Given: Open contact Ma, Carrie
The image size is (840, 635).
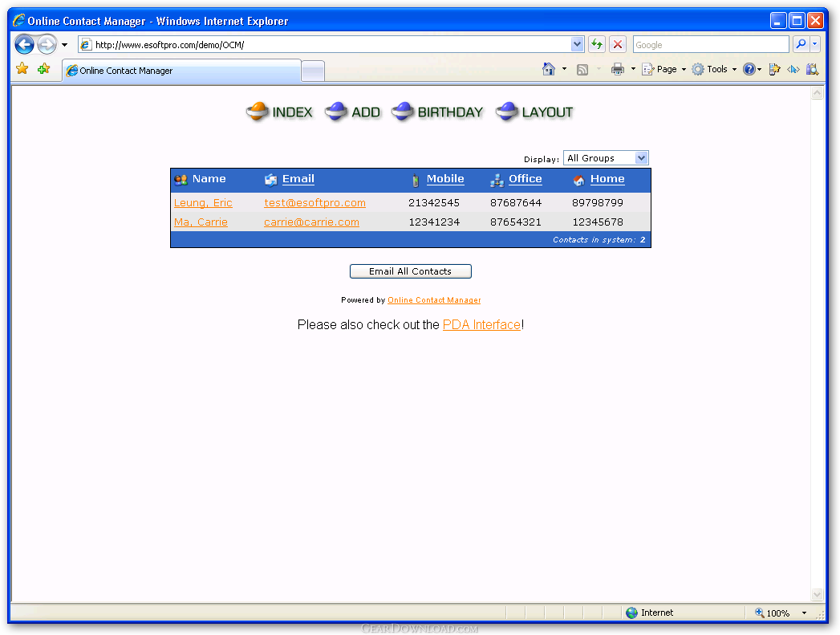Looking at the screenshot, I should point(201,222).
